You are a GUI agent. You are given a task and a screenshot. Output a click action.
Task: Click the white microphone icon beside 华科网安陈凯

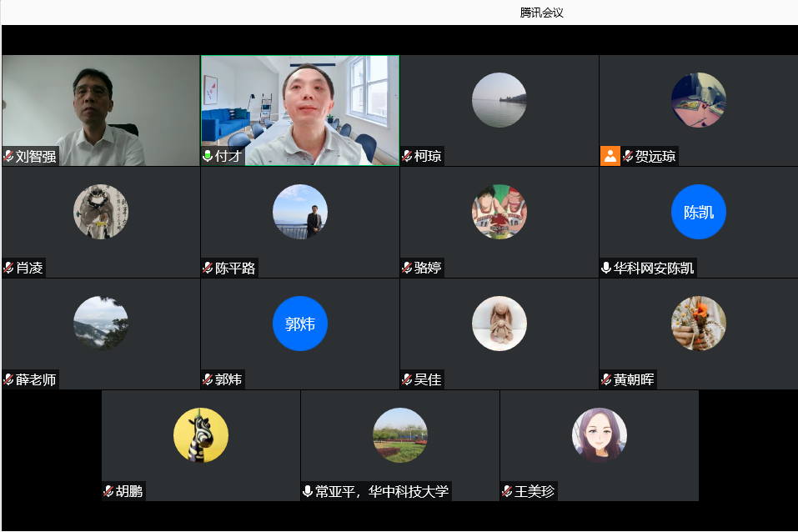(606, 269)
